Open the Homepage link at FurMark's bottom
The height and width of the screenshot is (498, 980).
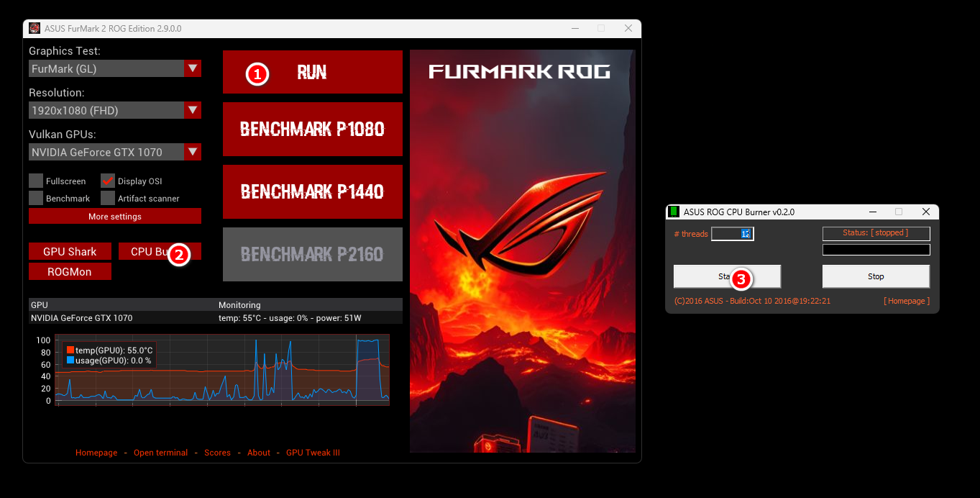[x=96, y=453]
